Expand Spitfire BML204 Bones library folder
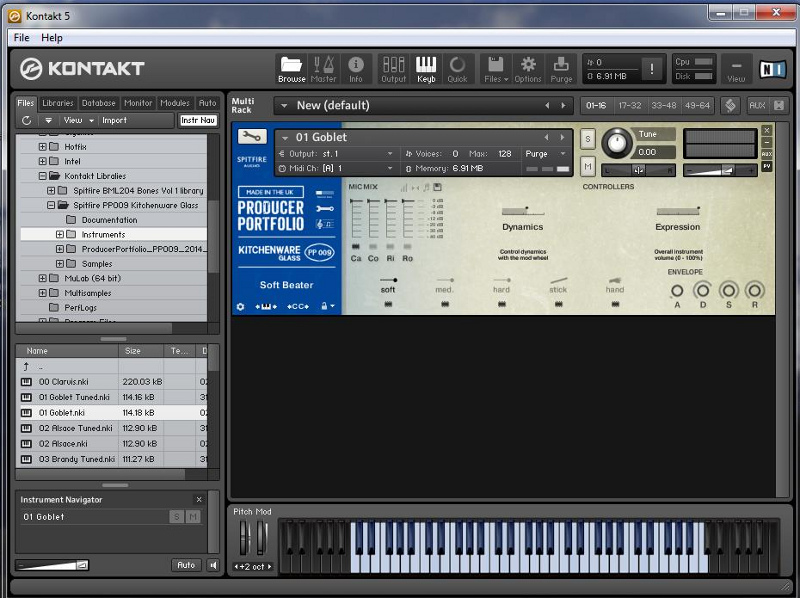 (x=51, y=190)
